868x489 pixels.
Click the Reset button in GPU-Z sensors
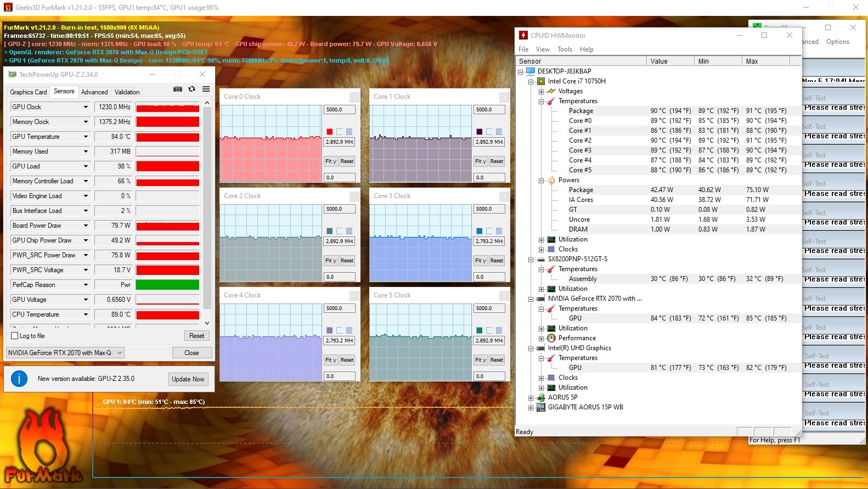click(196, 336)
